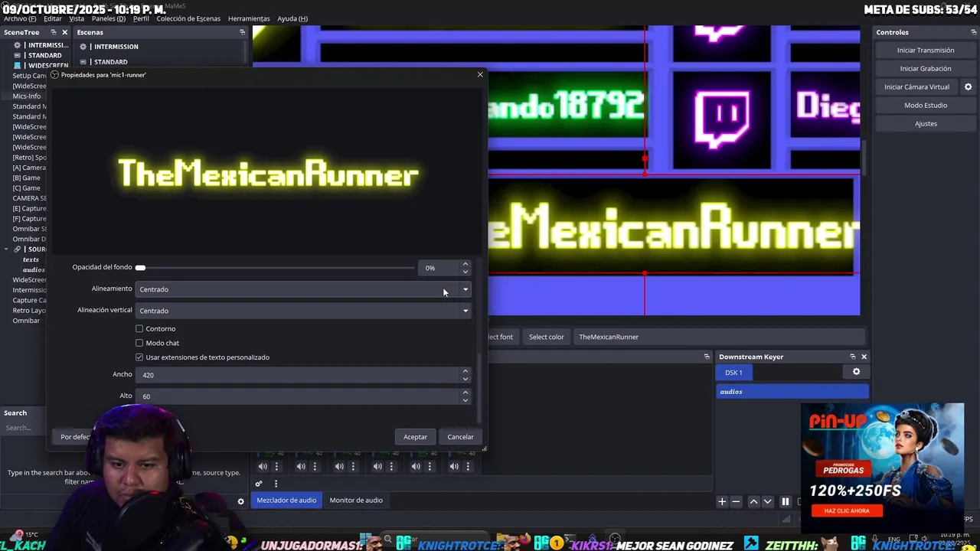Toggle Modo Estudio button
980x551 pixels.
[926, 106]
